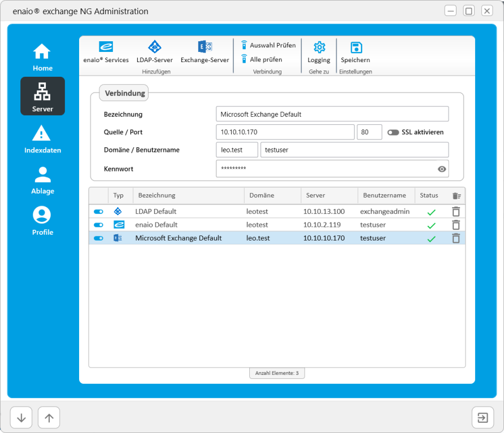Click server address 10.10.2.119
Viewport: 504px width, 433px height.
321,225
